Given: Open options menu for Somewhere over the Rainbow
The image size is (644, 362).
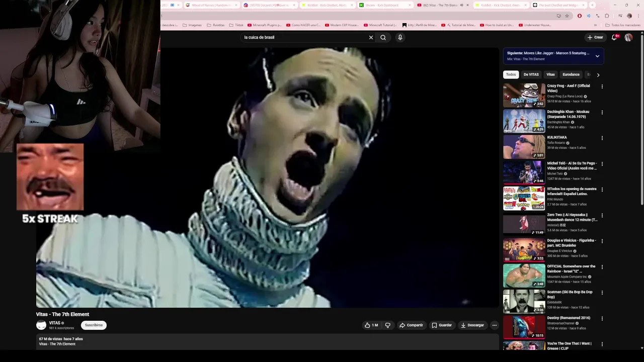Looking at the screenshot, I should pos(602,266).
